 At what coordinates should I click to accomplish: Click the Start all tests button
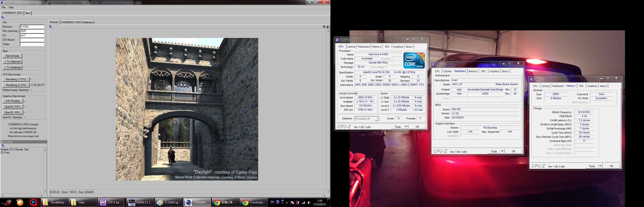pyautogui.click(x=12, y=56)
